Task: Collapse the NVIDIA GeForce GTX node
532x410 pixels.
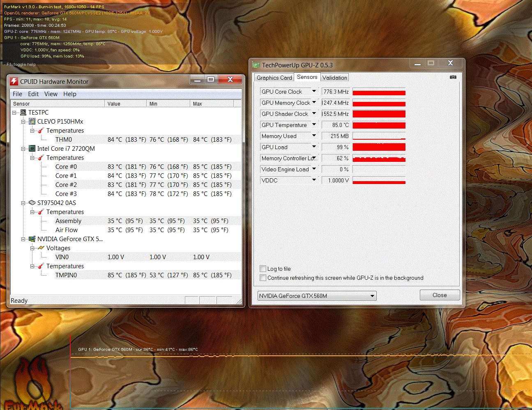Action: point(23,239)
